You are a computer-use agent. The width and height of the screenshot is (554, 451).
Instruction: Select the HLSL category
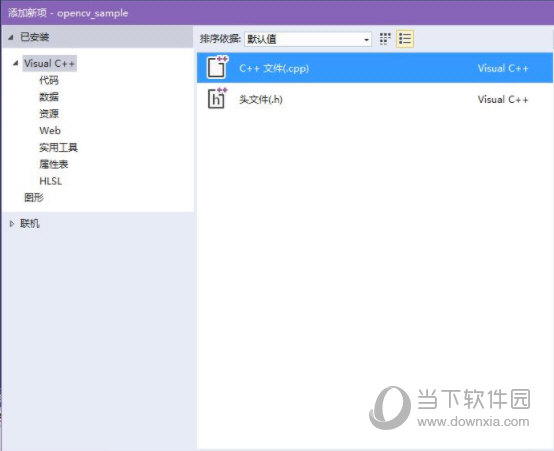pos(51,181)
